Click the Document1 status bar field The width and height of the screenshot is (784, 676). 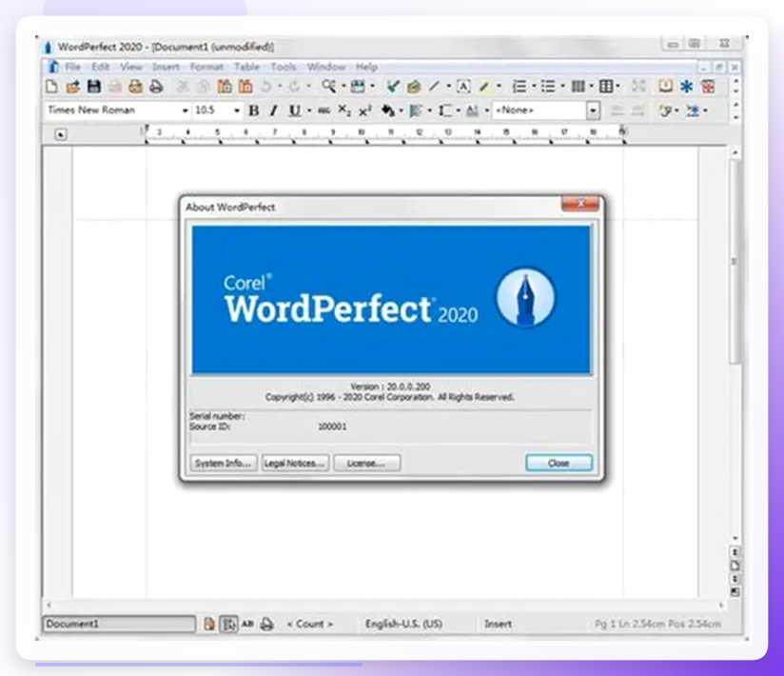point(119,624)
